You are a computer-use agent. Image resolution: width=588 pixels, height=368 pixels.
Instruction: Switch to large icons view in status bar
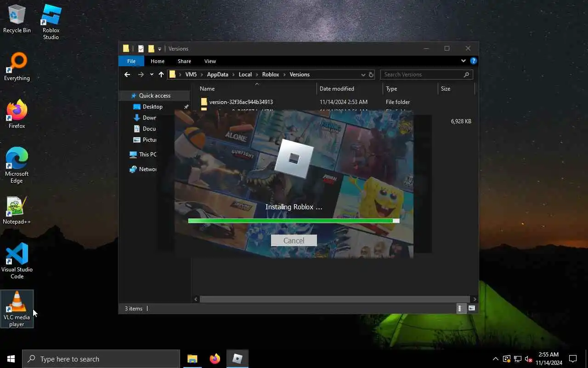click(472, 309)
